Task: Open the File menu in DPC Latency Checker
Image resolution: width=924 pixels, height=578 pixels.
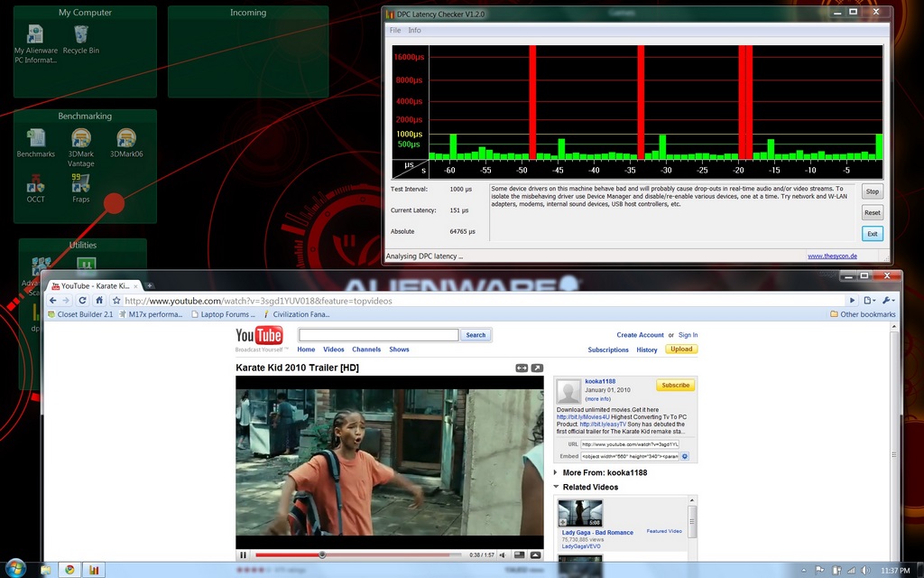Action: coord(395,30)
